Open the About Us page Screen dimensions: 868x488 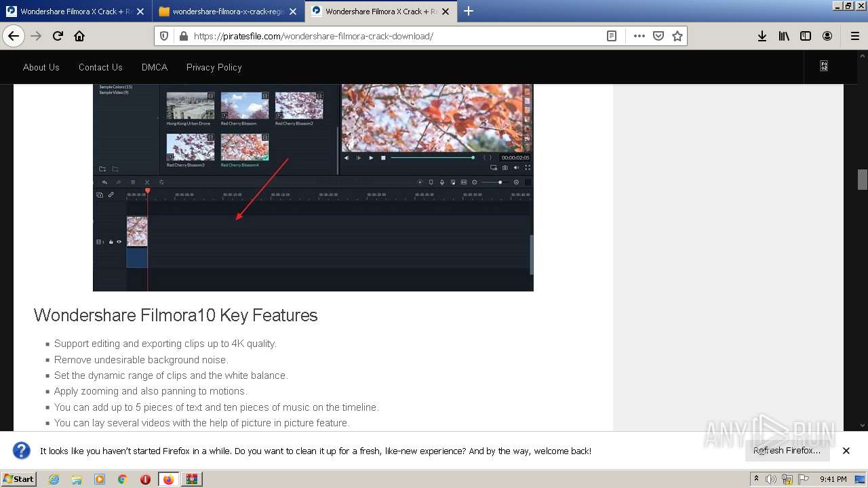coord(41,67)
